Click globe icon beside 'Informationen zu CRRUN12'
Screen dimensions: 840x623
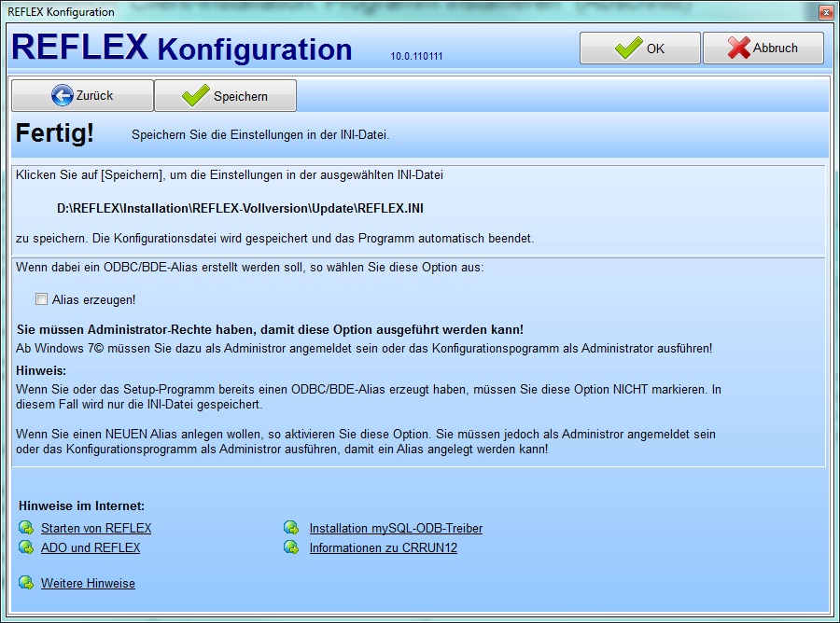(291, 547)
